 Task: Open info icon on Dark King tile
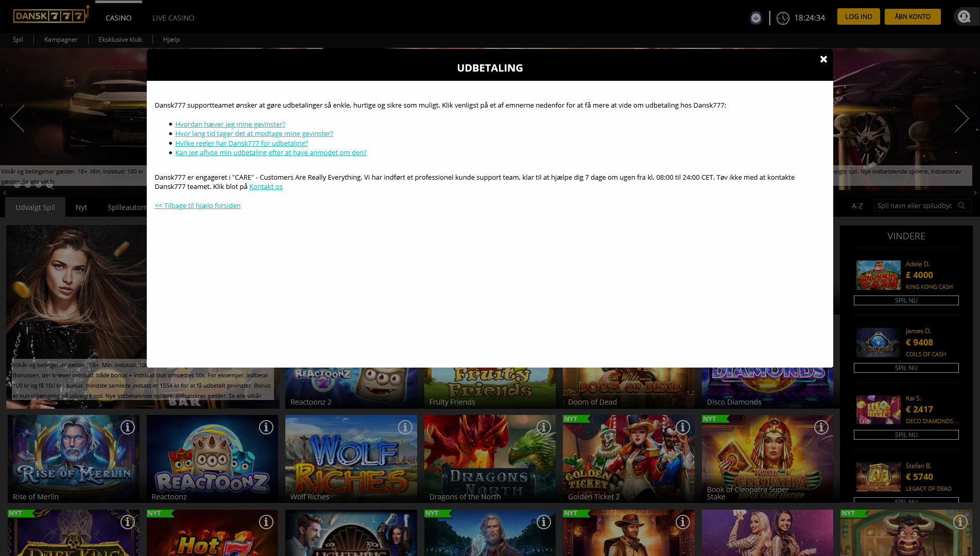[127, 522]
